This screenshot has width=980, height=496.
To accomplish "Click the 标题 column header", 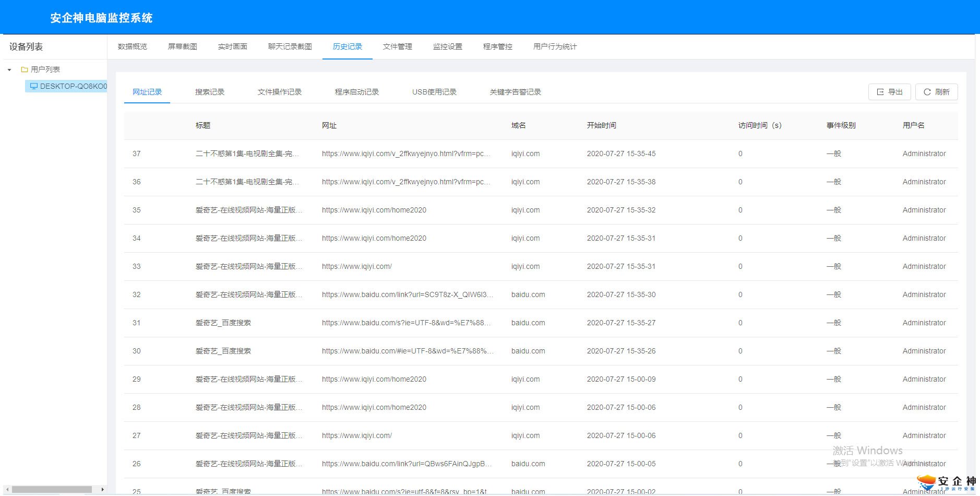I will coord(203,125).
